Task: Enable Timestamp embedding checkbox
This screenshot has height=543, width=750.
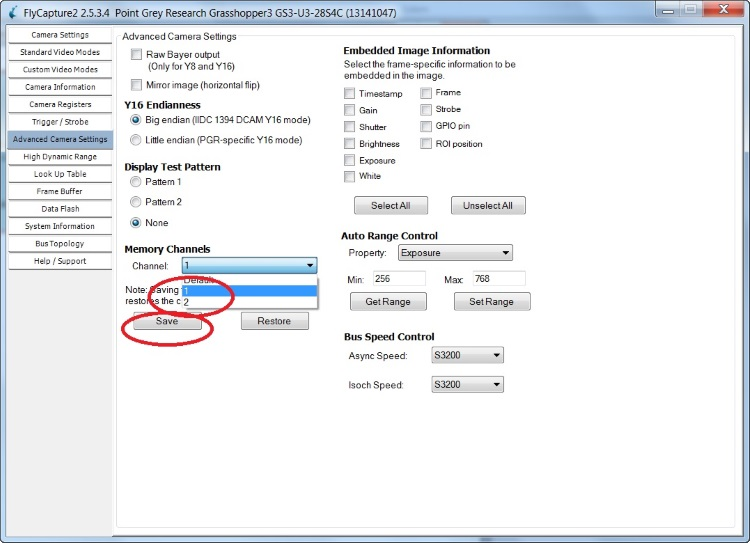Action: 350,93
